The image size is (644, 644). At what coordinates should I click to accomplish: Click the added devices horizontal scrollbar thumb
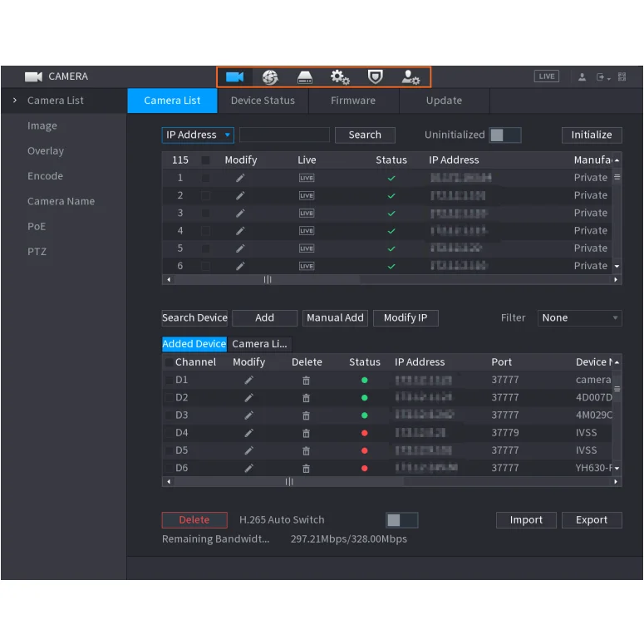click(x=289, y=482)
